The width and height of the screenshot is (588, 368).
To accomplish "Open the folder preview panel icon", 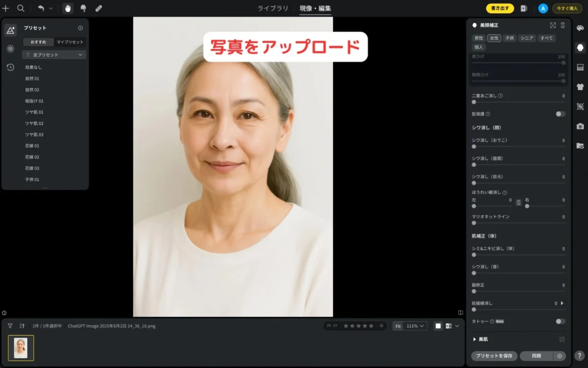I will pos(580,146).
